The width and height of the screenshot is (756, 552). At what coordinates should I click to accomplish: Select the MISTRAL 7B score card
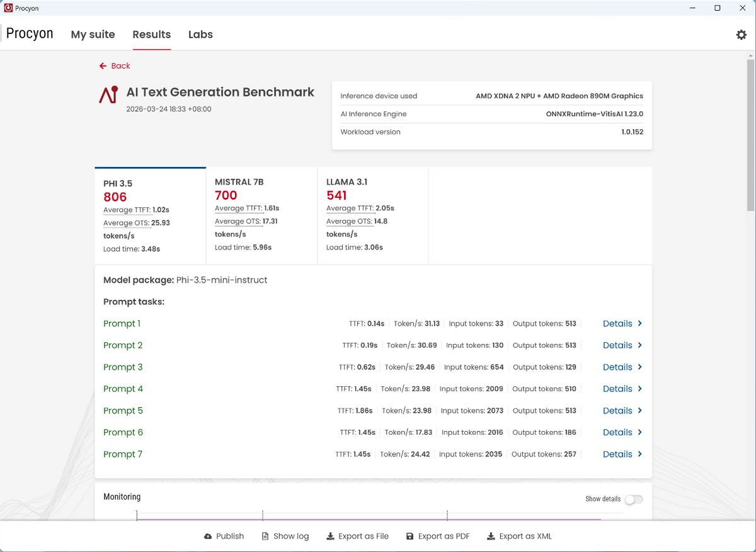[x=261, y=216]
